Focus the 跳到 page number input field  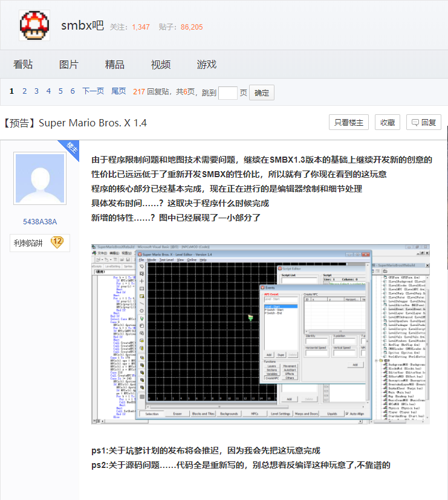click(x=228, y=93)
